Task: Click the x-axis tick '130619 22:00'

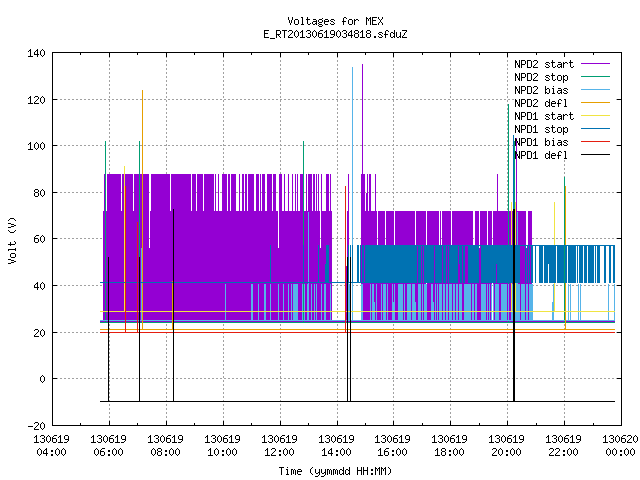Action: (563, 446)
